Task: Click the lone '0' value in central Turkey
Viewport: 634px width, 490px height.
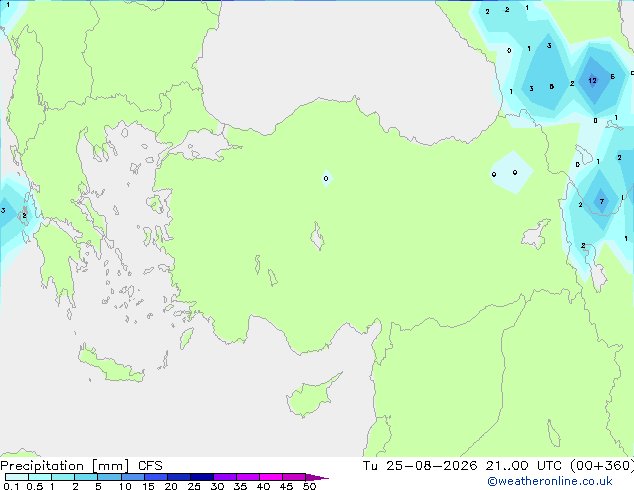Action: point(326,178)
